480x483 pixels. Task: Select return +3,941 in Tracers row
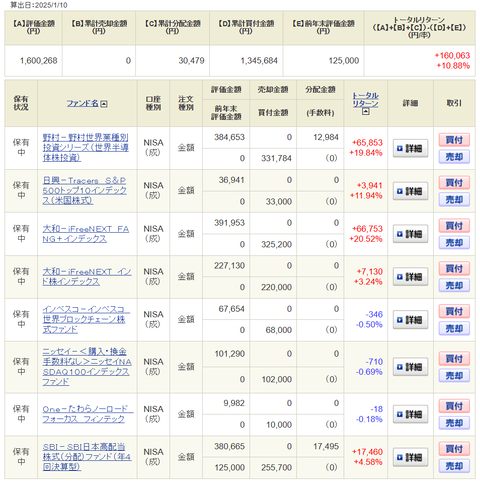coord(369,186)
